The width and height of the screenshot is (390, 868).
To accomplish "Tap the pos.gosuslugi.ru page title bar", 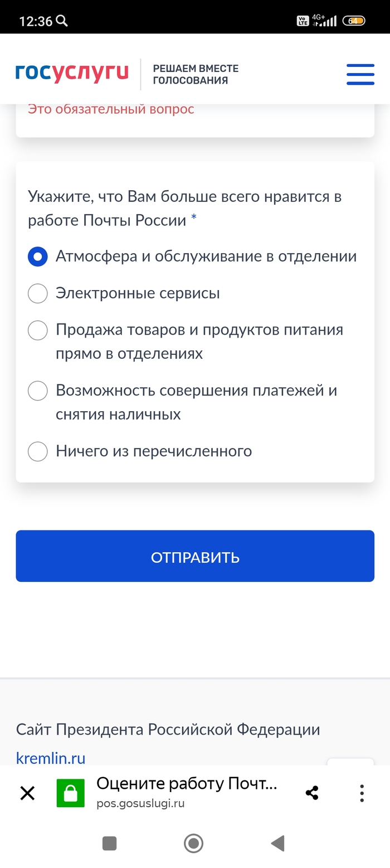I will pyautogui.click(x=187, y=792).
